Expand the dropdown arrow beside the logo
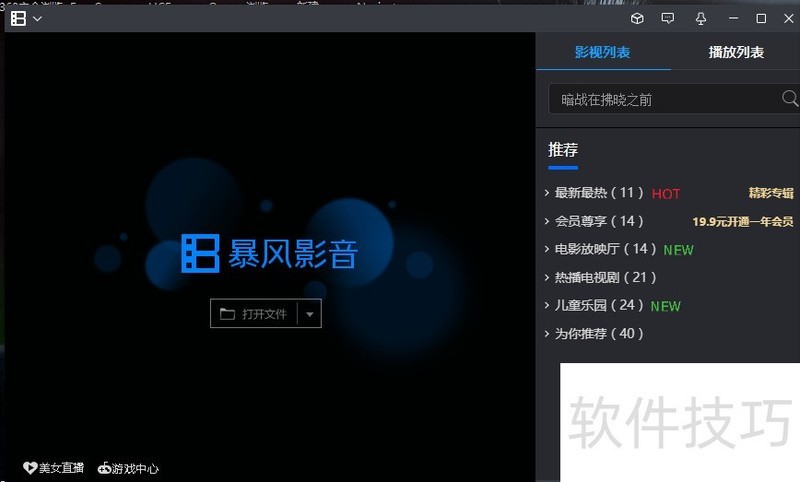 click(x=37, y=19)
